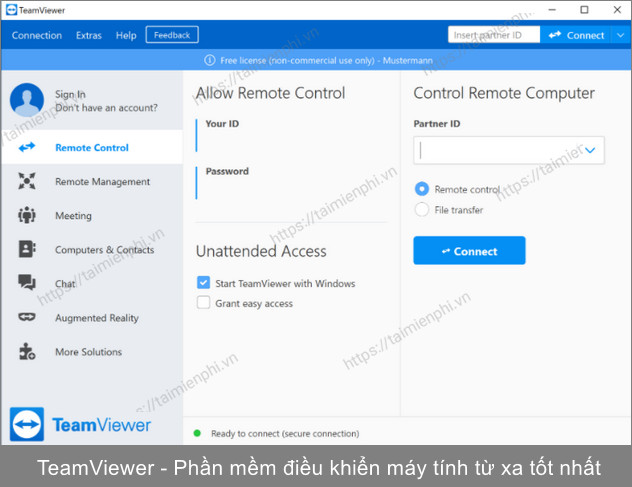The height and width of the screenshot is (487, 632).
Task: Click the large blue Connect button
Action: [469, 251]
